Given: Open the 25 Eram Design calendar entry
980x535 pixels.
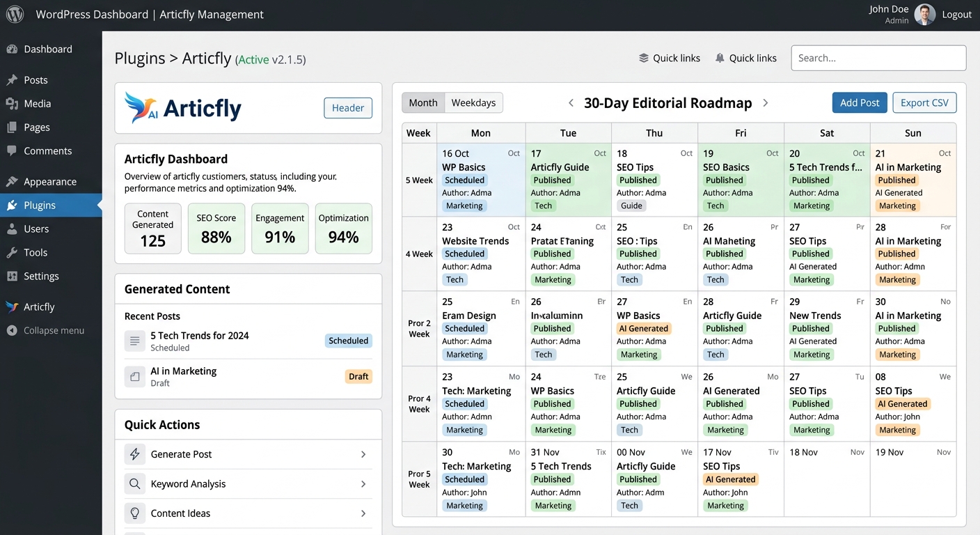Looking at the screenshot, I should click(481, 328).
